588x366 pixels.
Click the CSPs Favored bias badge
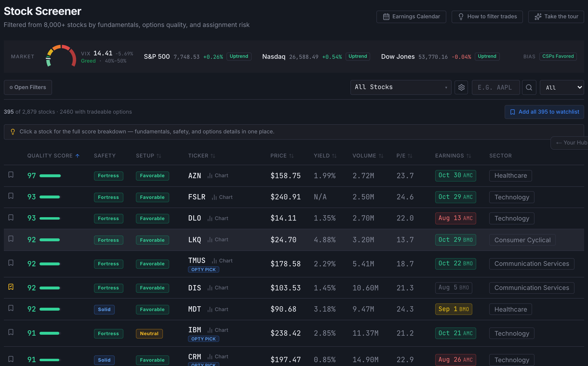558,56
